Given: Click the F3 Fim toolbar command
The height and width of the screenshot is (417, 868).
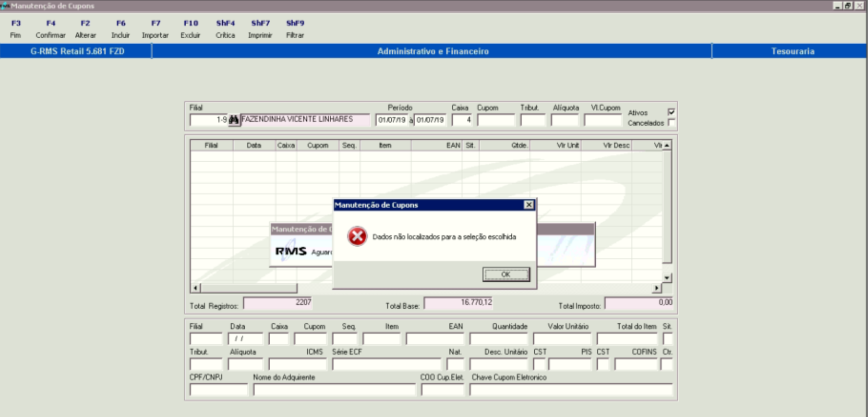Looking at the screenshot, I should click(x=16, y=29).
